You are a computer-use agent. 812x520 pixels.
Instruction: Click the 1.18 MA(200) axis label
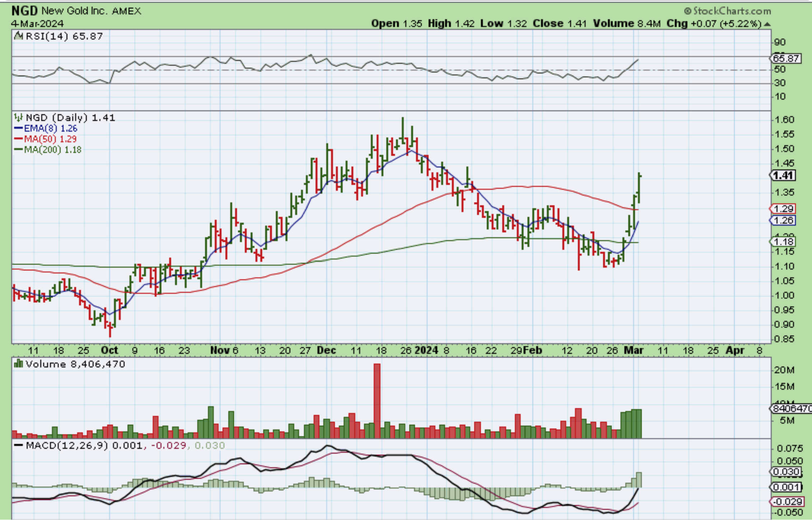click(x=783, y=242)
